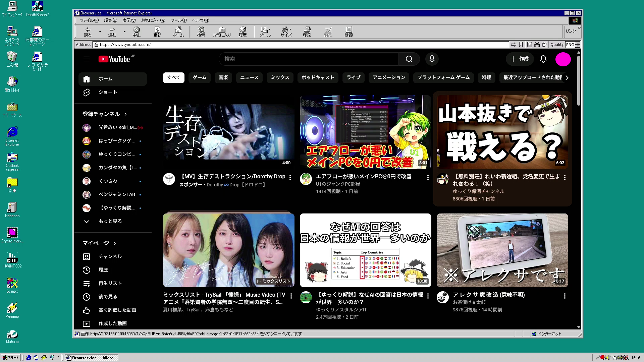Expand the 登録チャンネル section chevron

tap(125, 114)
